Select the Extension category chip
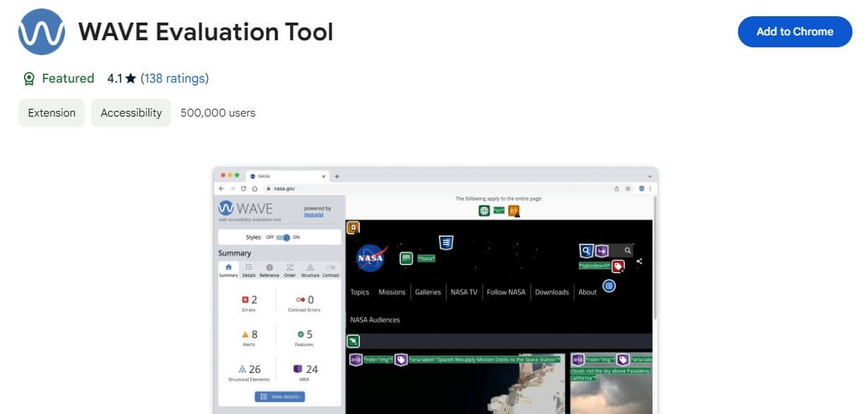 52,113
